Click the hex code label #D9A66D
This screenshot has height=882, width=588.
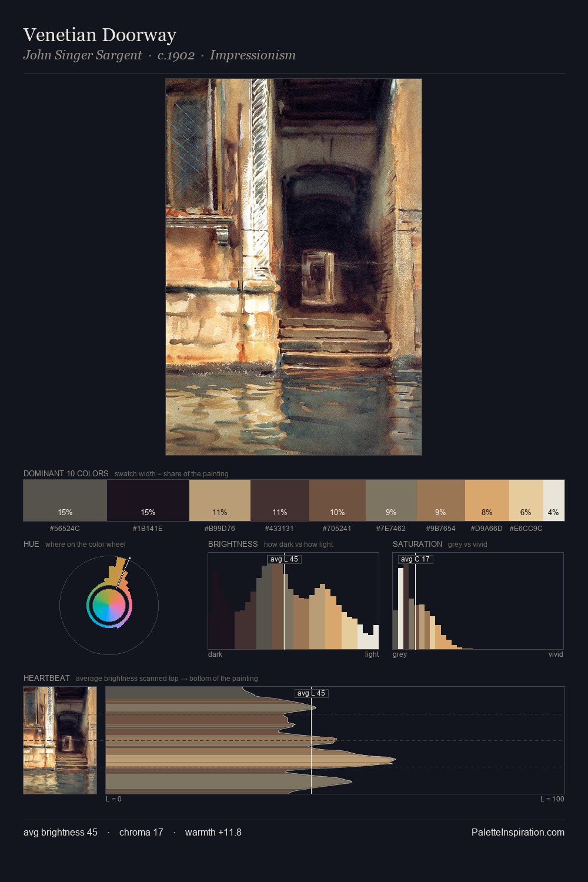pos(486,528)
